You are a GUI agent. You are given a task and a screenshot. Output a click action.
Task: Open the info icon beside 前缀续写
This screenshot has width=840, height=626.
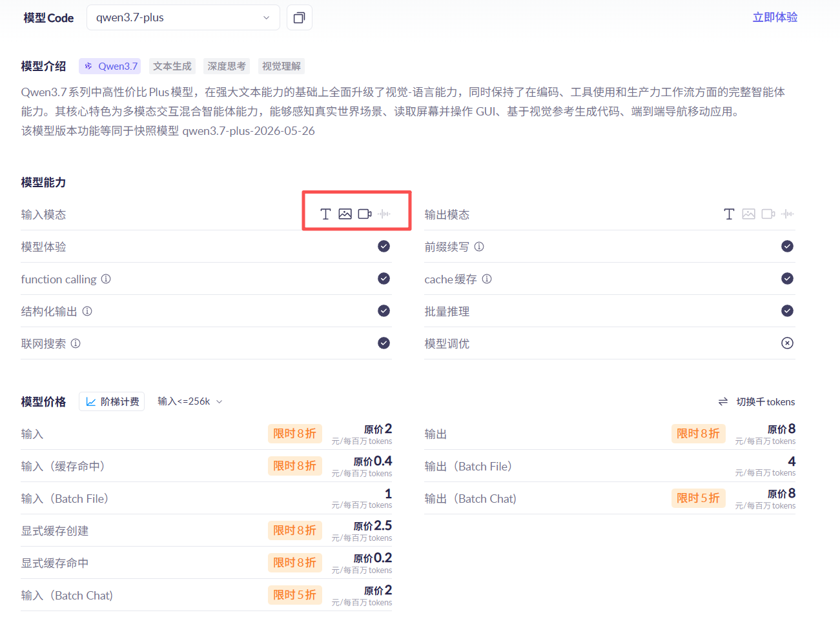[x=479, y=247]
